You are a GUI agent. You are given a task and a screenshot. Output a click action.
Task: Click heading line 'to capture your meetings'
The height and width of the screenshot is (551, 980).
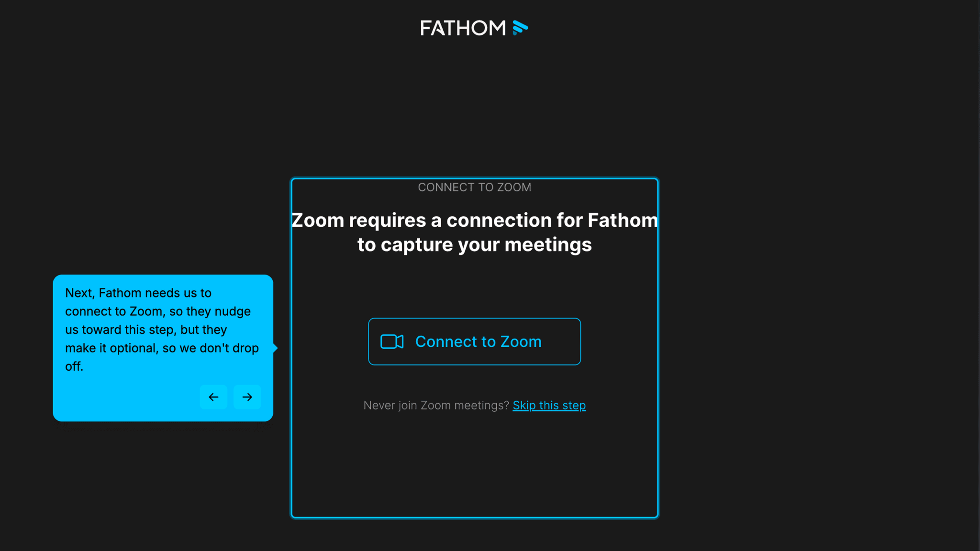click(474, 245)
